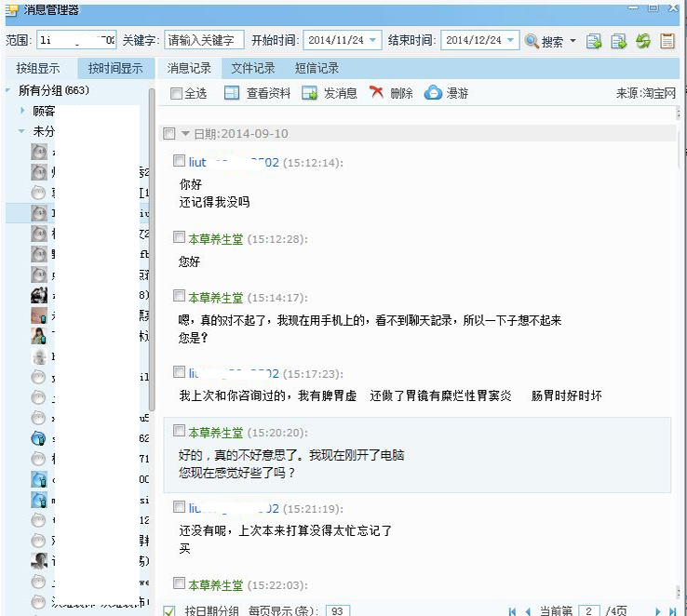Check the 本草养生堂 message checkbox at 15:20:20
687x616 pixels.
click(179, 431)
